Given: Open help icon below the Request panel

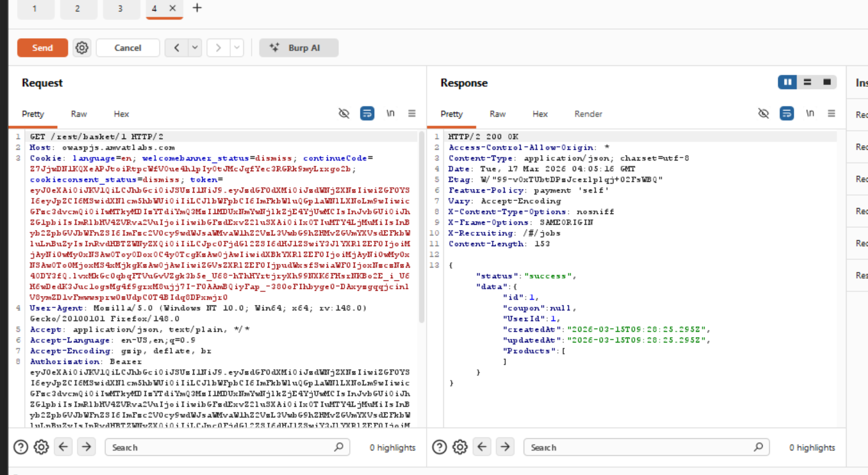Looking at the screenshot, I should tap(21, 447).
